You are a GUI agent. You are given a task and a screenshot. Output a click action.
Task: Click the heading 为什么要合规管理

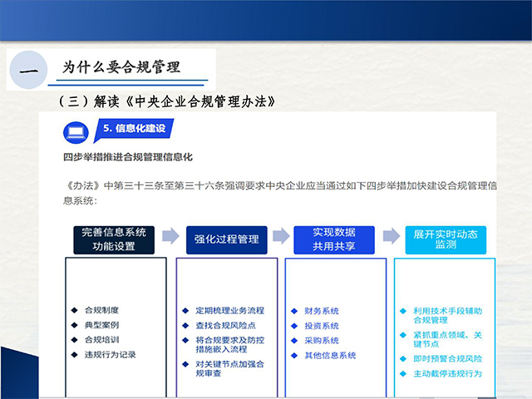(x=121, y=66)
